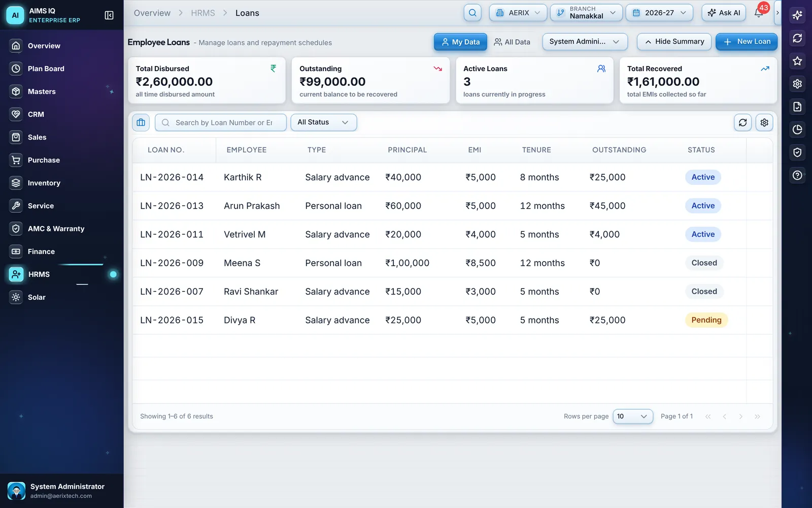Open the Namakkal branch dropdown

pos(586,13)
